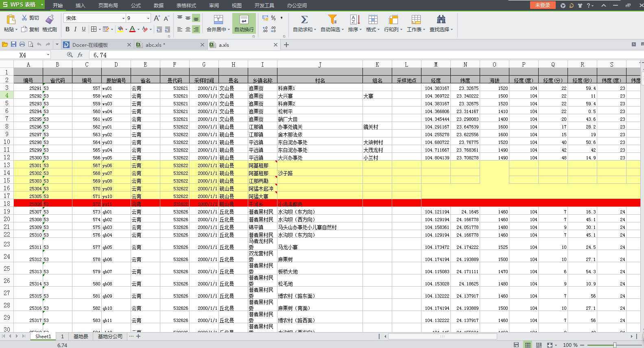Expand the AutoSum (自动求和) dropdown arrow

[x=315, y=30]
